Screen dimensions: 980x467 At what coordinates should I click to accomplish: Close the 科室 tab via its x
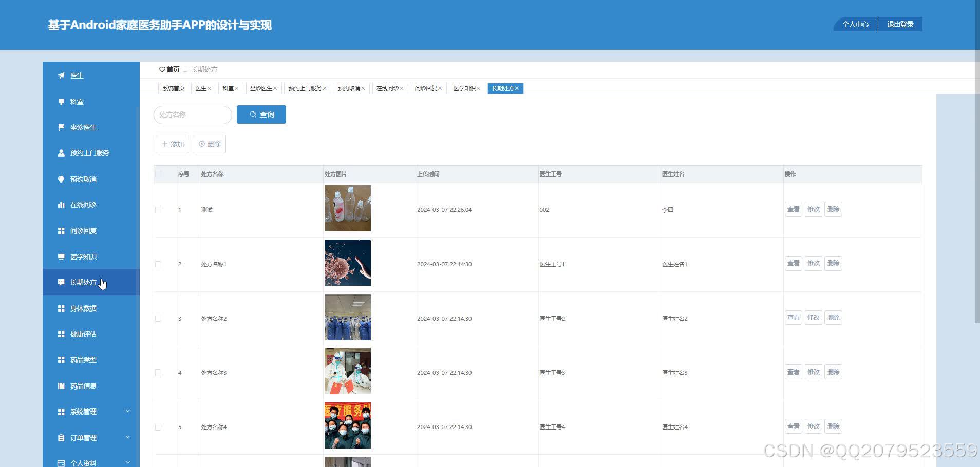pyautogui.click(x=237, y=88)
